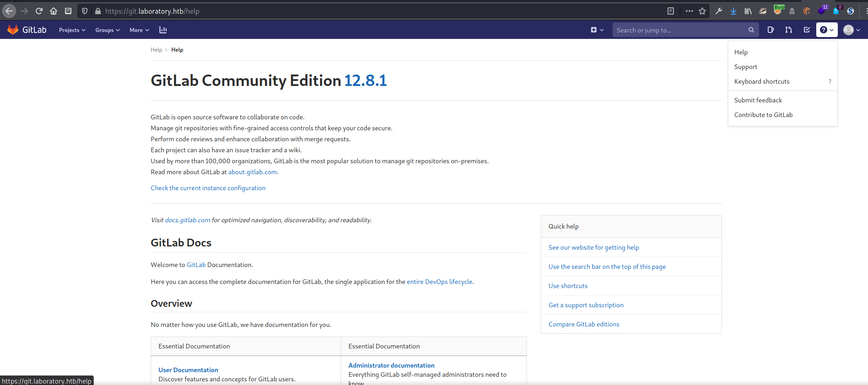Screen dimensions: 868x385
Task: Click Use the search bar quick help link
Action: pos(607,267)
